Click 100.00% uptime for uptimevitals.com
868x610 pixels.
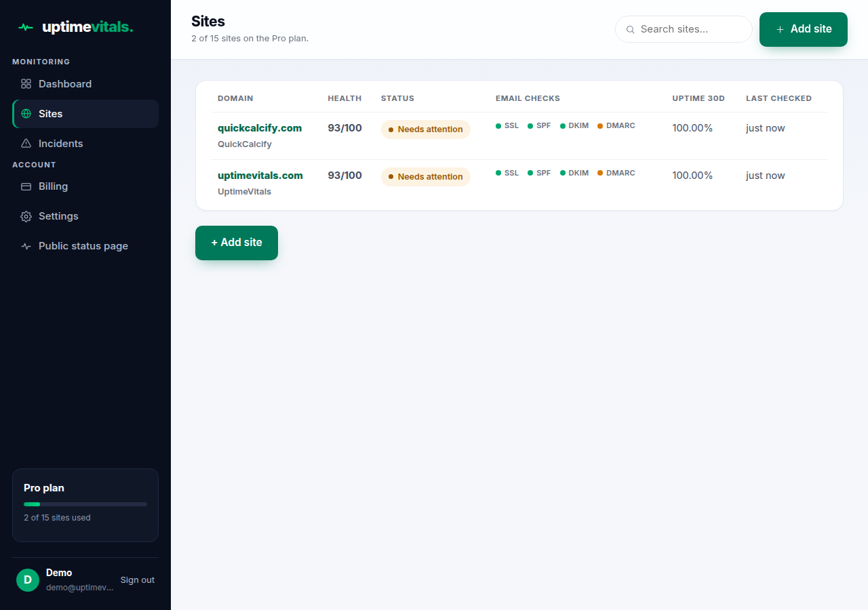coord(692,176)
